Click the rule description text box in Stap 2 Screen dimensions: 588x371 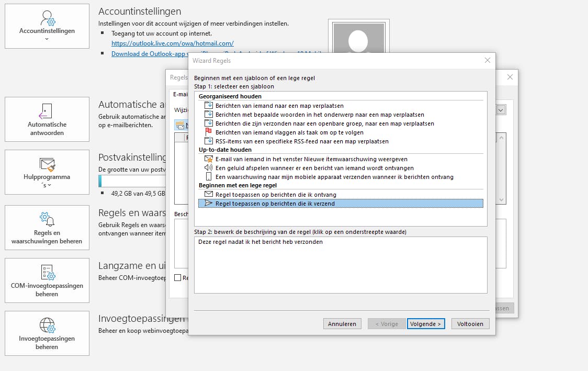coord(341,265)
